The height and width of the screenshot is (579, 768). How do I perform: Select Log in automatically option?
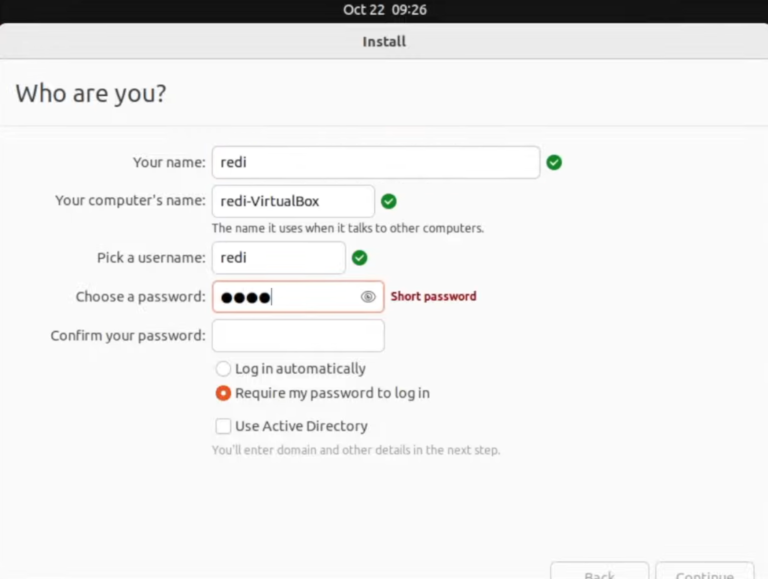tap(223, 369)
